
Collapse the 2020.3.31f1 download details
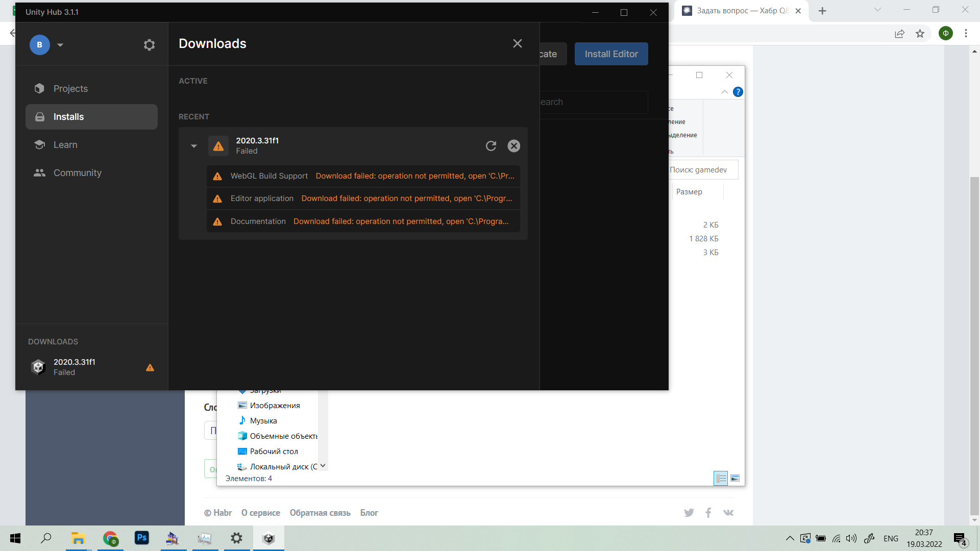click(x=194, y=146)
